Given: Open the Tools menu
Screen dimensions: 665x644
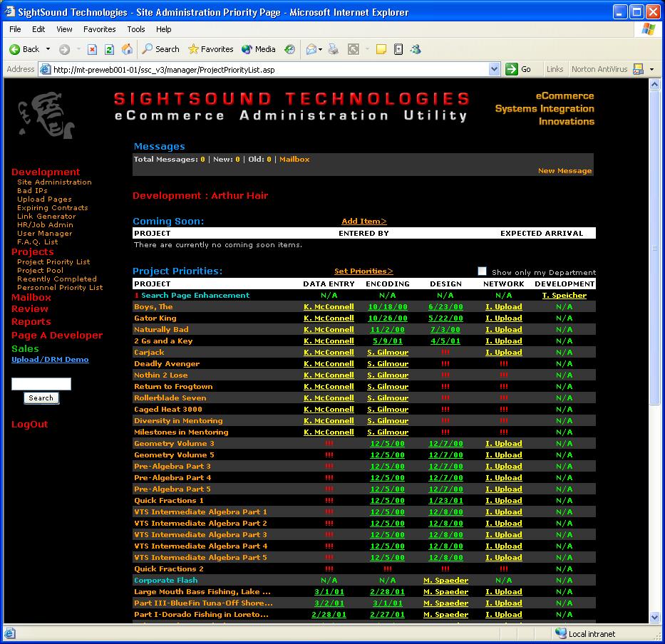Looking at the screenshot, I should point(136,29).
